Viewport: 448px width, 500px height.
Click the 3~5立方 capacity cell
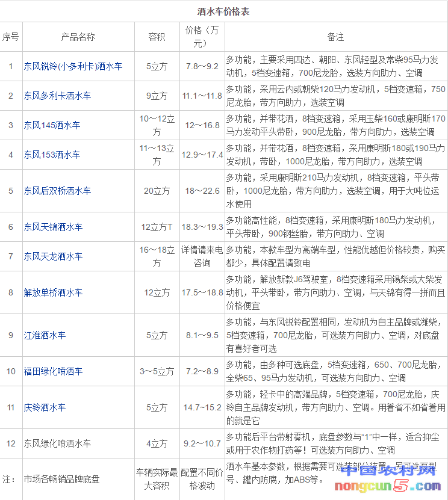point(157,371)
